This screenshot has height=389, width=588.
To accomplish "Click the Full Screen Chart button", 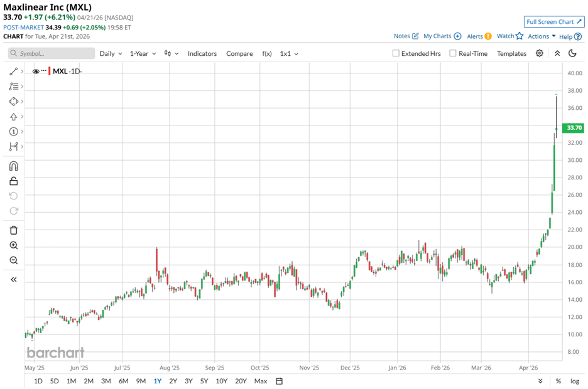I will [554, 22].
